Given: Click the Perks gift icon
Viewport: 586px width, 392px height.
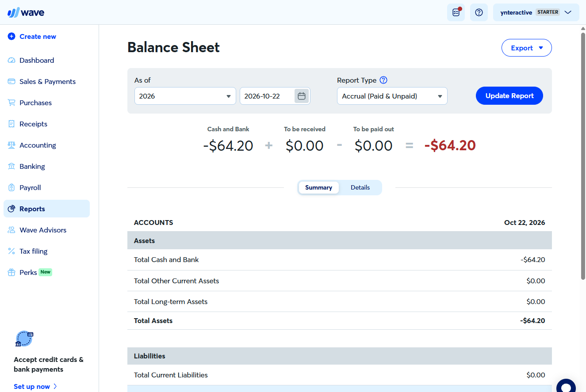Looking at the screenshot, I should click(x=11, y=273).
